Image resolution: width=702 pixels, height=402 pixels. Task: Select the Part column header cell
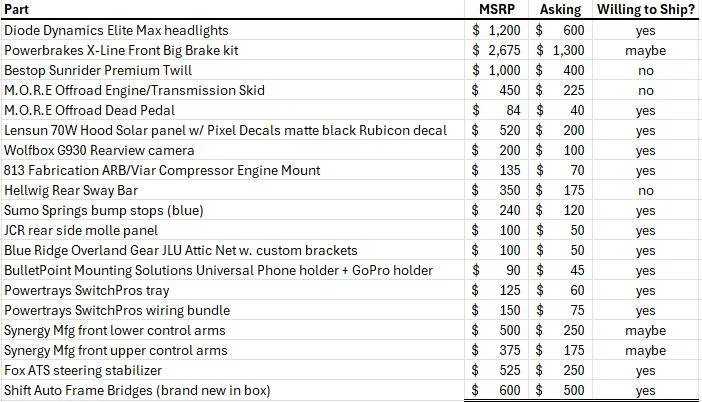point(232,9)
